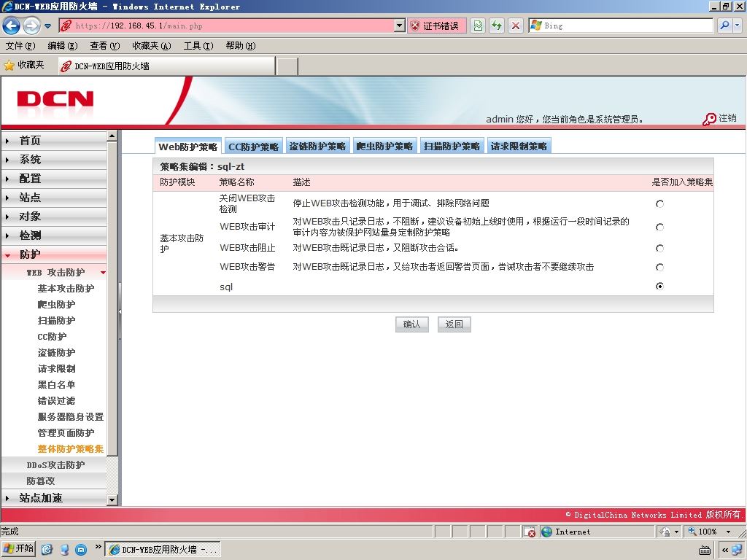Open the search provider dropdown arrow

pyautogui.click(x=737, y=26)
